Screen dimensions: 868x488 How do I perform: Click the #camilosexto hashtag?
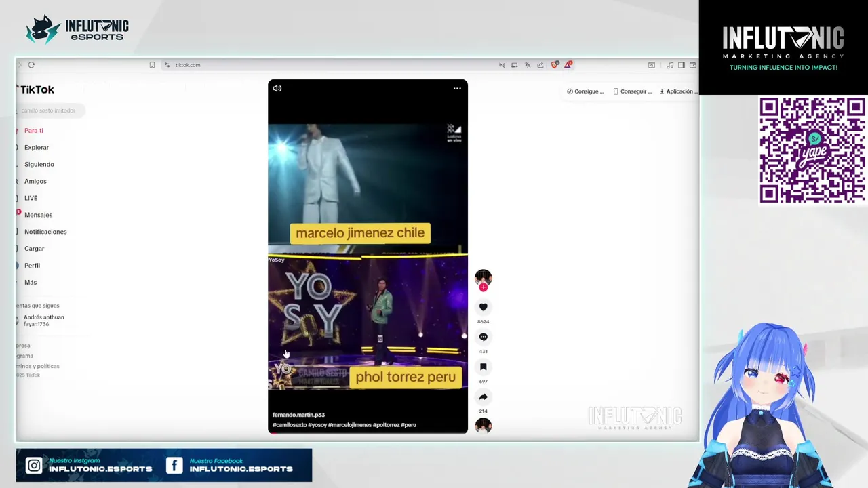click(x=290, y=425)
